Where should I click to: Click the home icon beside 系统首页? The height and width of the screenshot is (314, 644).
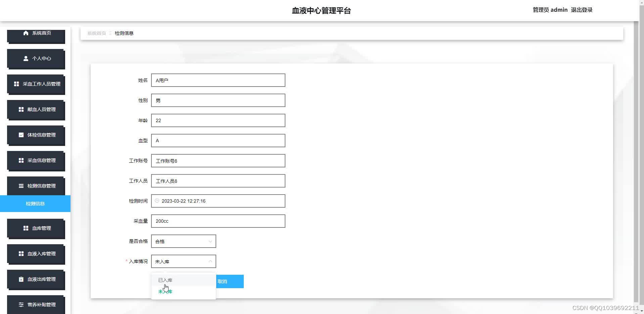pyautogui.click(x=26, y=33)
